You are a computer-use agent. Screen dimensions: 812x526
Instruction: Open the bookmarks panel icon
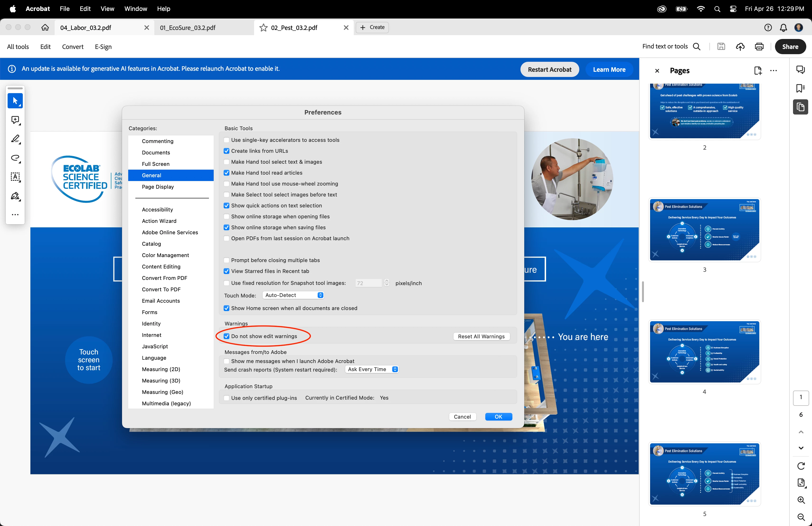click(x=800, y=88)
